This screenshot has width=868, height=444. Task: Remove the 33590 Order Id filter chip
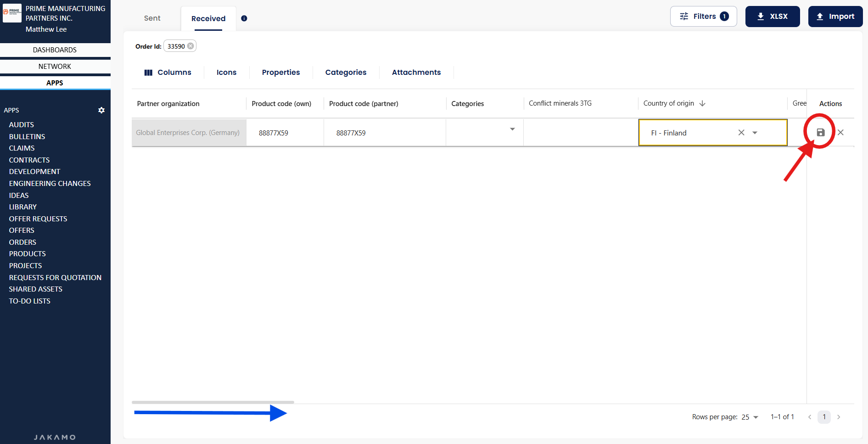pyautogui.click(x=190, y=46)
